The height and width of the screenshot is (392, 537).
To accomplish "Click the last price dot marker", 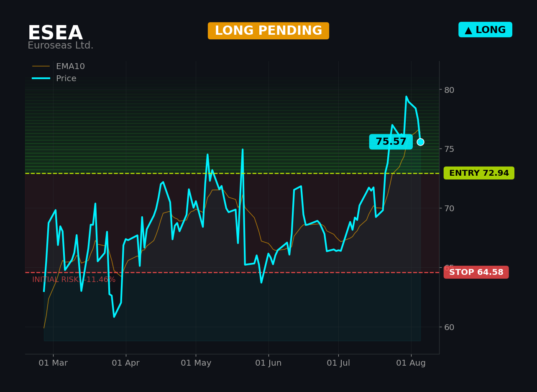I will coord(420,142).
